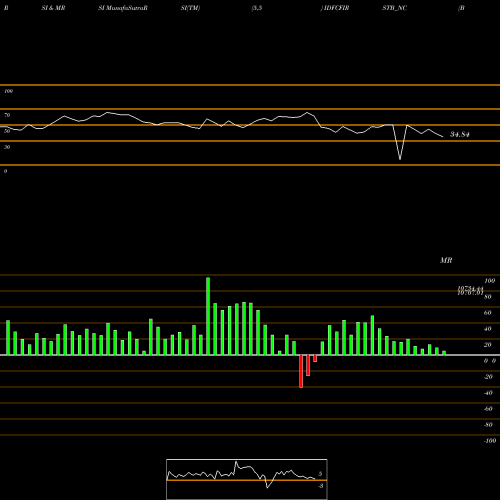Click the MR label above the histogram
The width and height of the screenshot is (500, 500).
coord(446,260)
